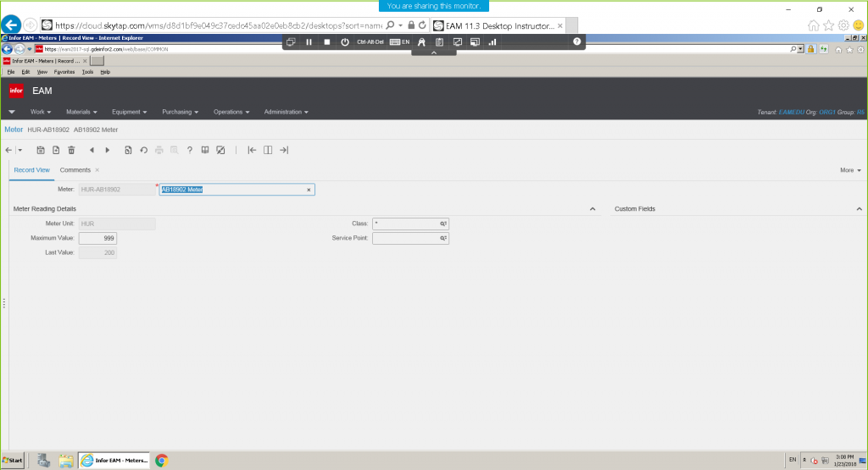Switch to the Comments tab
This screenshot has width=868, height=470.
75,170
